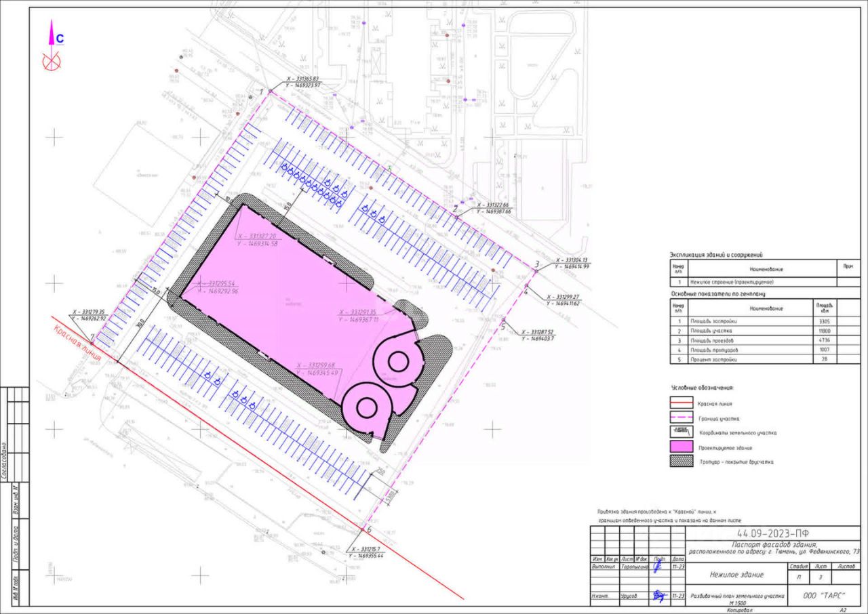The height and width of the screenshot is (614, 868).
Task: Click the building corner label "X - 331327.20"
Action: coord(258,237)
